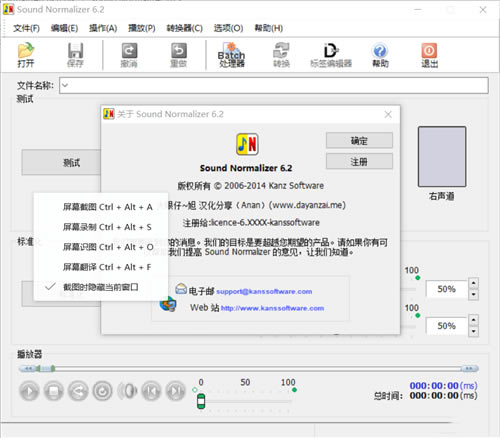Open the 标签编辑器 tag editor
The height and width of the screenshot is (438, 500).
tap(331, 55)
